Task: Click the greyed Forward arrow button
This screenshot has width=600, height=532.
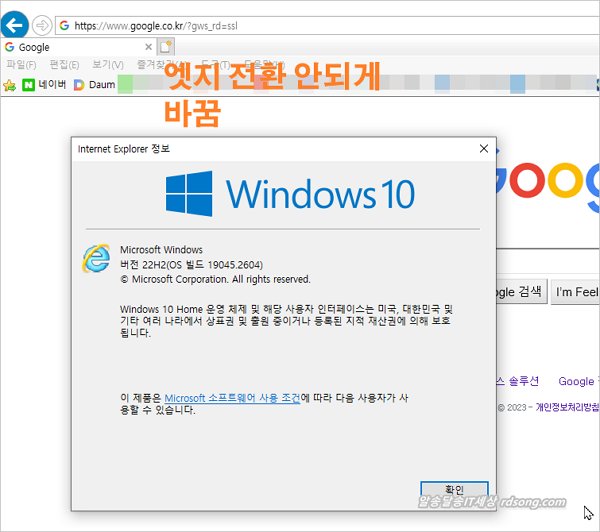Action: 42,24
